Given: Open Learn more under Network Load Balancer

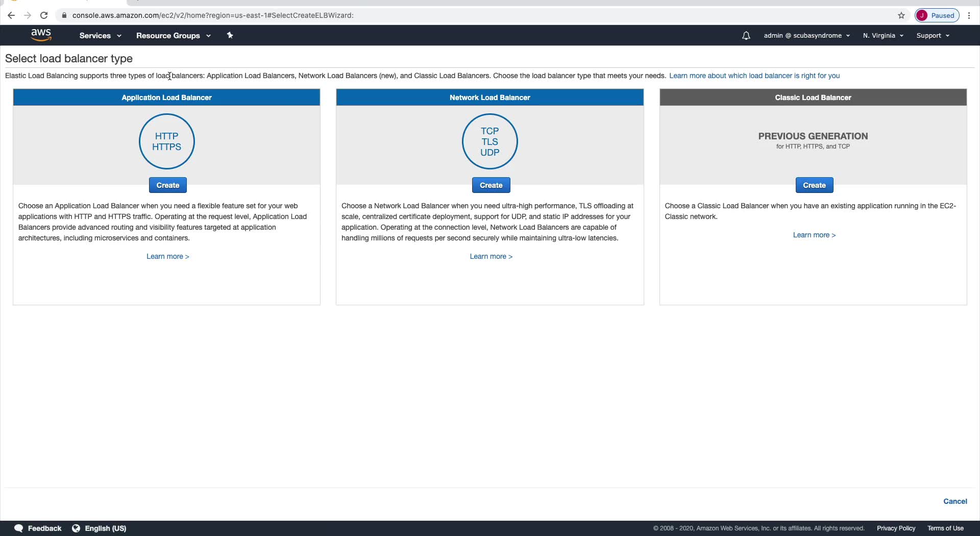Looking at the screenshot, I should tap(491, 256).
